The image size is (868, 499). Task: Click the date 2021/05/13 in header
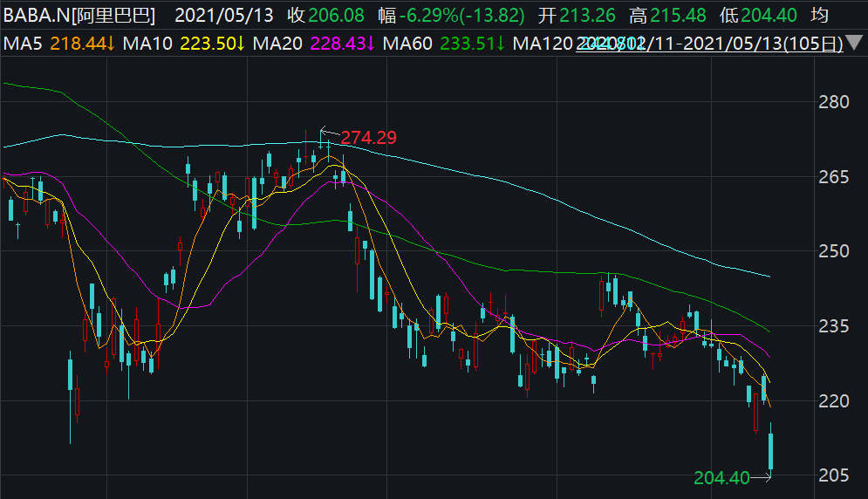pos(223,15)
